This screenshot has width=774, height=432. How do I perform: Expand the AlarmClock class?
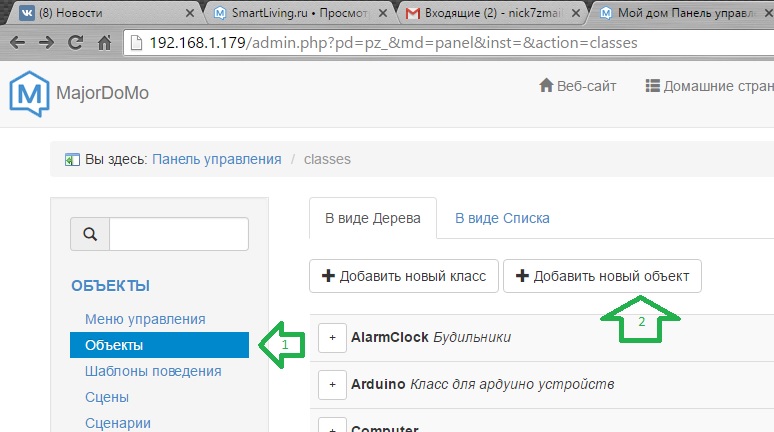click(x=332, y=338)
